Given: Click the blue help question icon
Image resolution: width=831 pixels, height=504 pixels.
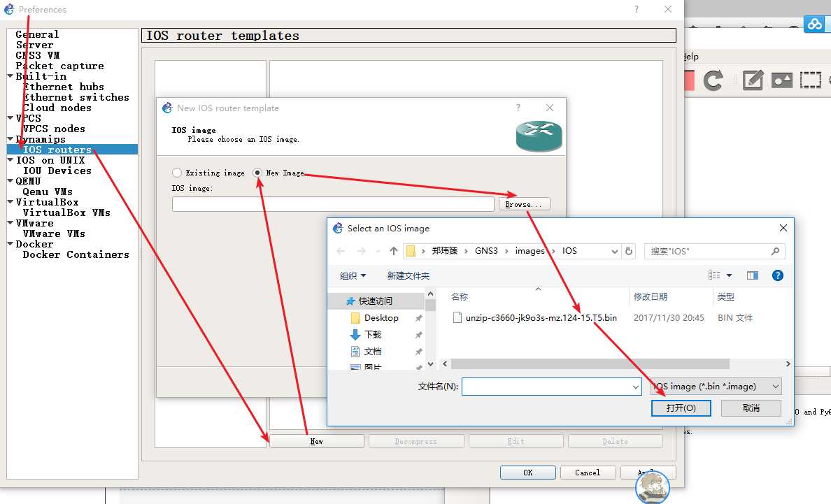Looking at the screenshot, I should coord(777,275).
